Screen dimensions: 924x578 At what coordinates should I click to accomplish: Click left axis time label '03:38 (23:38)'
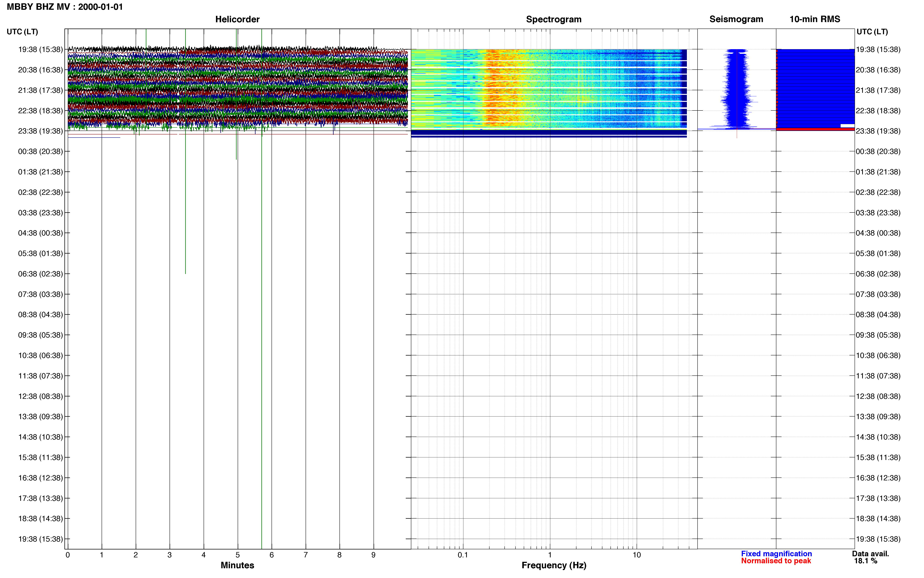(41, 212)
